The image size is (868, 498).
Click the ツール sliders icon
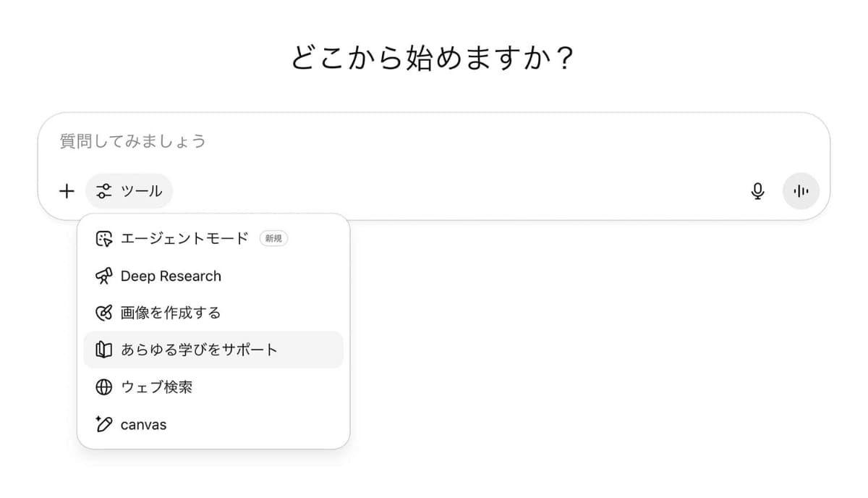click(x=102, y=191)
